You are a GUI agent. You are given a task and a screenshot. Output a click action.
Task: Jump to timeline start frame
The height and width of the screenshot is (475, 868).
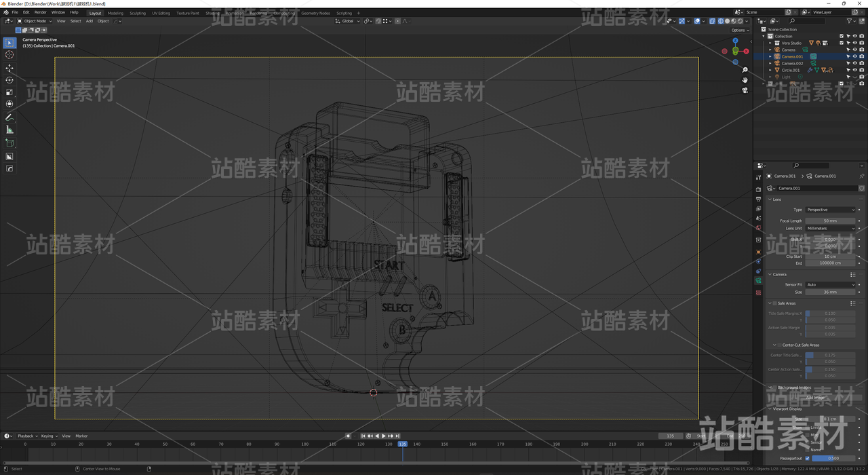pyautogui.click(x=363, y=436)
